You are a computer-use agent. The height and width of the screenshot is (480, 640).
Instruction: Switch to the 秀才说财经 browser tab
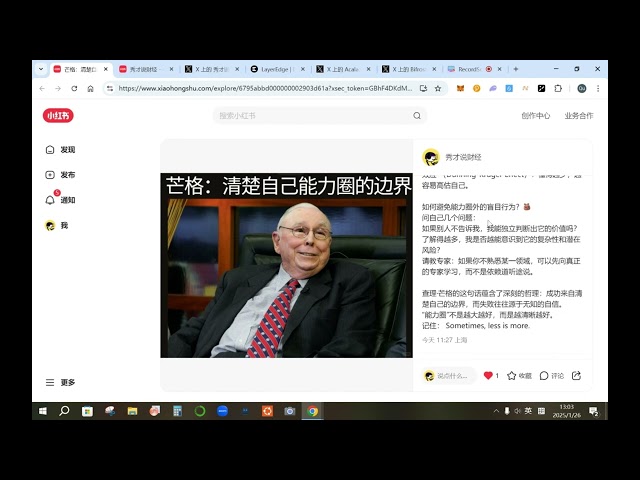pyautogui.click(x=146, y=69)
